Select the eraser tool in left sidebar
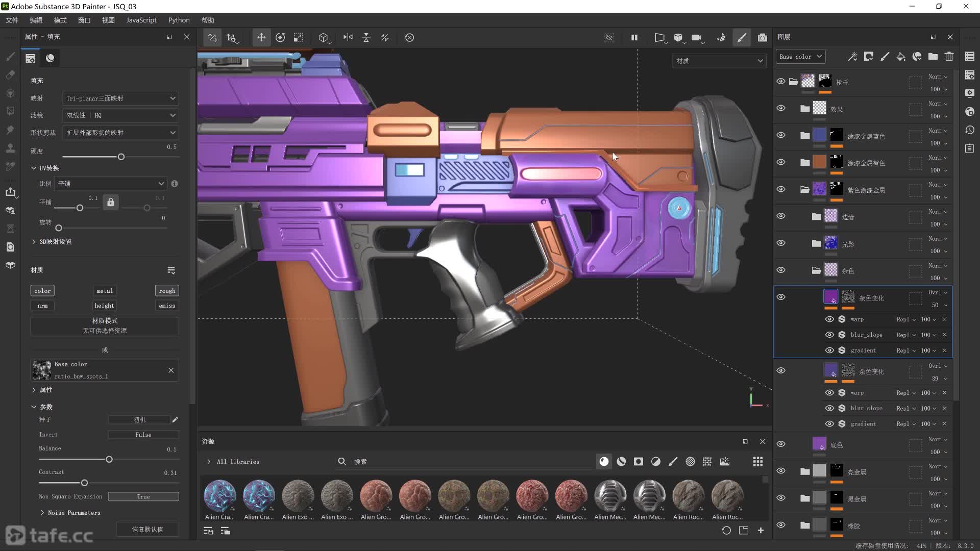 (x=10, y=75)
